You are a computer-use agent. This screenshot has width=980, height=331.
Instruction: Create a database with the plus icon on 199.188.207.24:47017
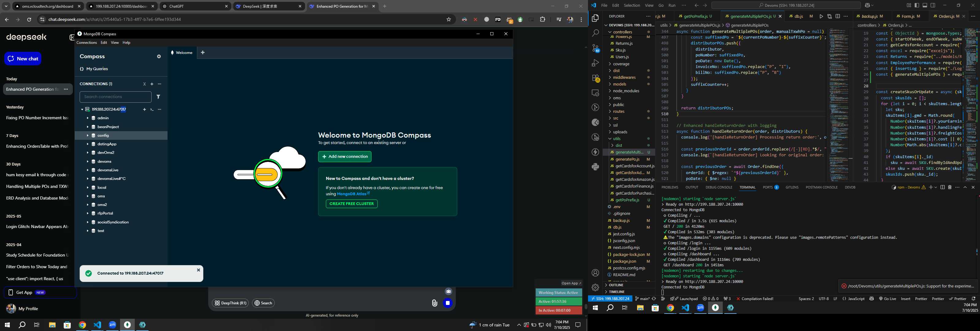pos(145,110)
